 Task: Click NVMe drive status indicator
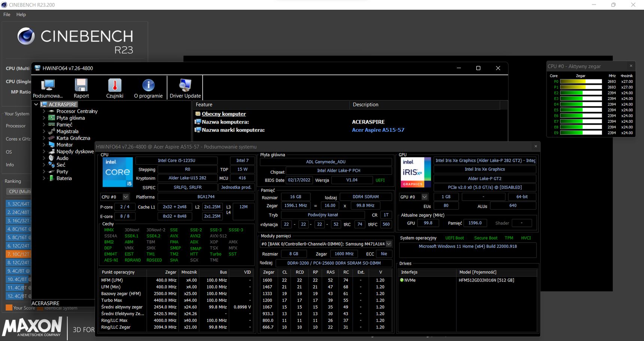coord(402,280)
